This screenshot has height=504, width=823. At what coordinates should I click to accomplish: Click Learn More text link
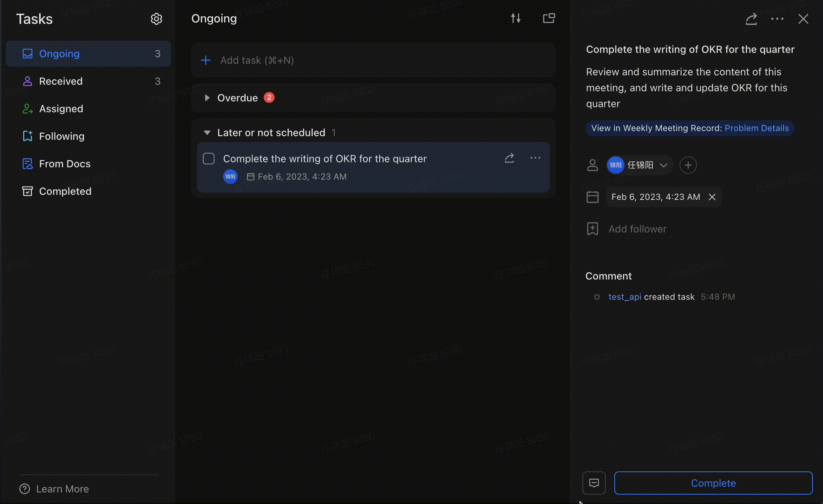click(62, 489)
